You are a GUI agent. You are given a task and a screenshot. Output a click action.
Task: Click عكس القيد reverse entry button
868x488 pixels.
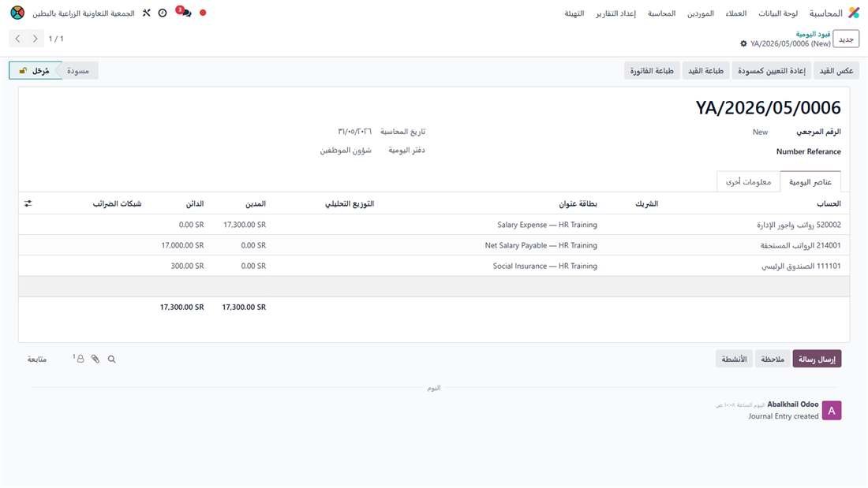[836, 71]
